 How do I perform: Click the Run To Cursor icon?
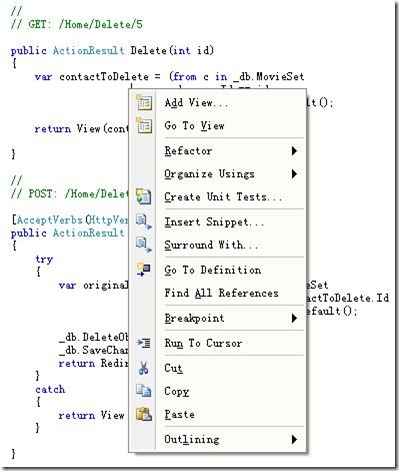[x=144, y=343]
